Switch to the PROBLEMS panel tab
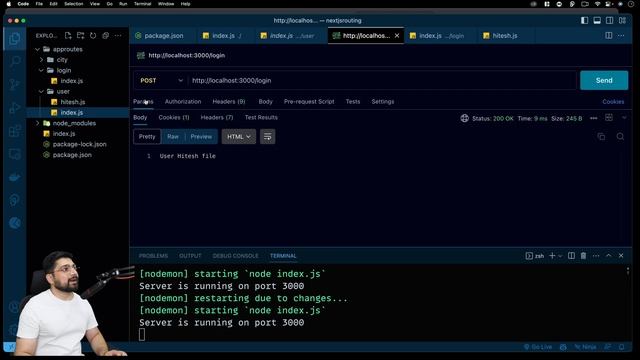640x360 pixels. (x=153, y=256)
